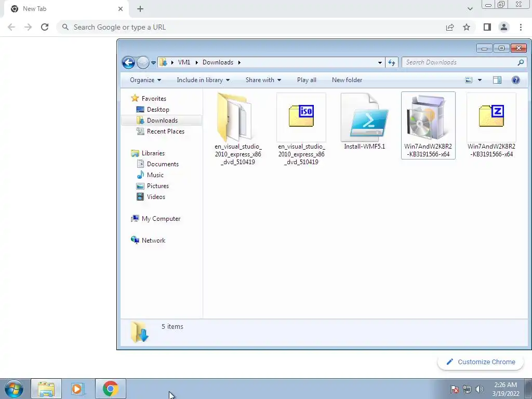This screenshot has width=532, height=399.
Task: Open recent pages dropdown arrow in Explorer
Action: click(153, 63)
